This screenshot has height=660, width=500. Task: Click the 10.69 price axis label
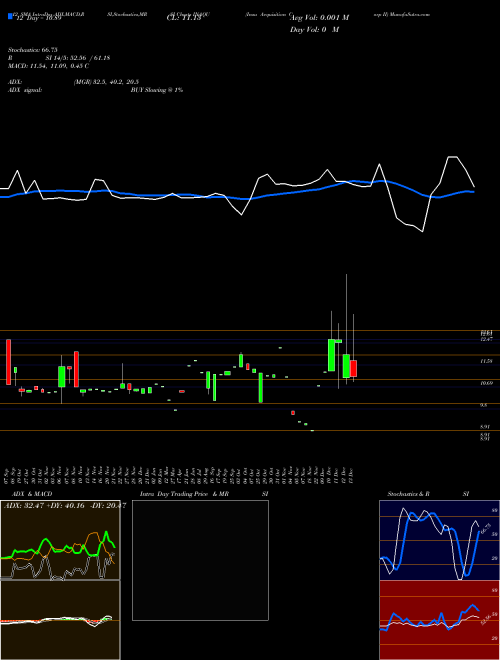point(486,383)
